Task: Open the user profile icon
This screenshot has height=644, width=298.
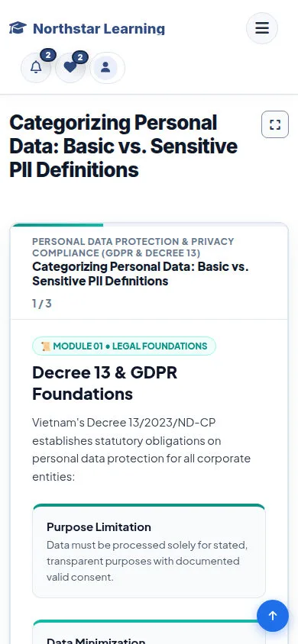Action: tap(105, 67)
